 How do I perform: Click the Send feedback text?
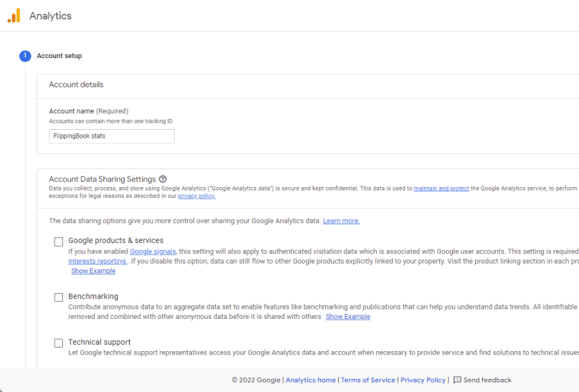(487, 380)
